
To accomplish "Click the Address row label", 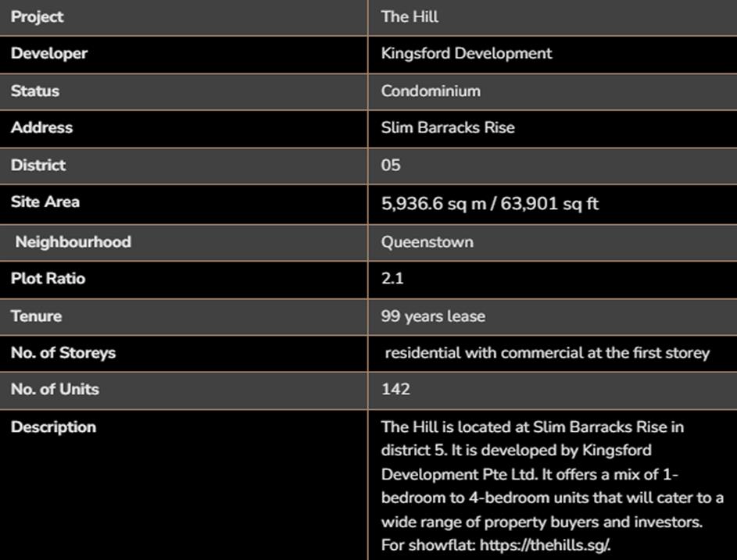I will 41,127.
